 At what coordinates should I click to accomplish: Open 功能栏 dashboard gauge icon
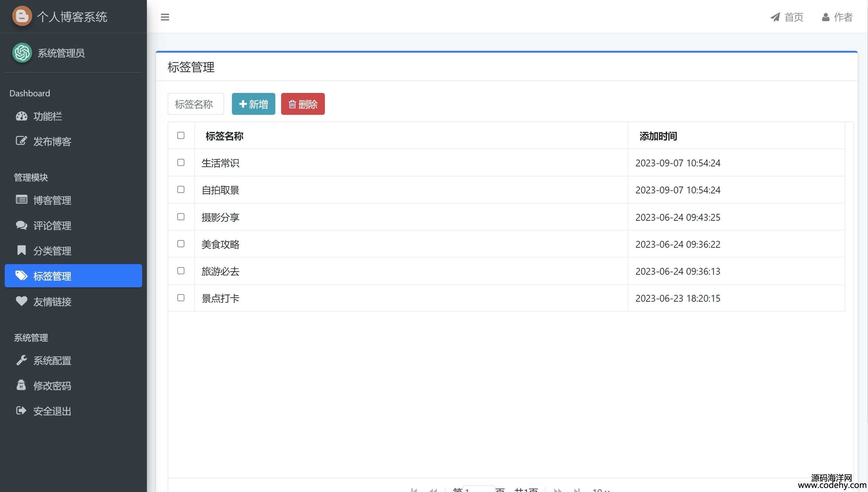22,116
